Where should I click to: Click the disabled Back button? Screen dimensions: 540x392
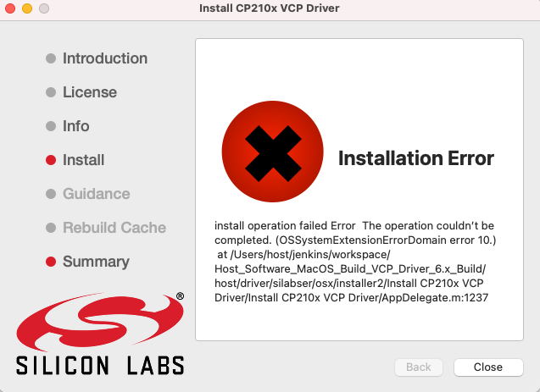click(x=419, y=367)
